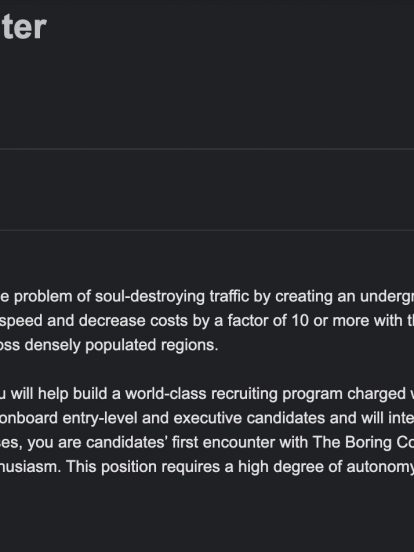Click the lower horizontal divider line
Viewport: 414px width, 552px height.
pyautogui.click(x=207, y=231)
